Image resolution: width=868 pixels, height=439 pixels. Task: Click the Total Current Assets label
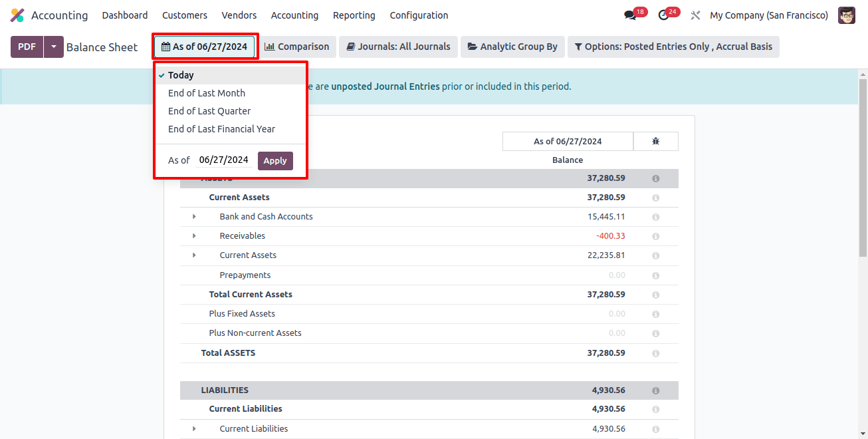pyautogui.click(x=251, y=295)
